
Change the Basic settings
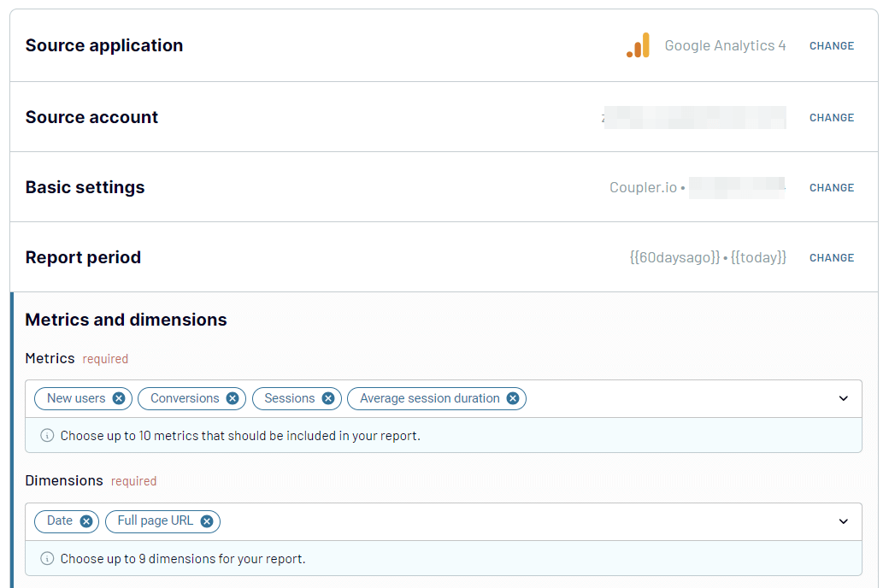(x=832, y=188)
